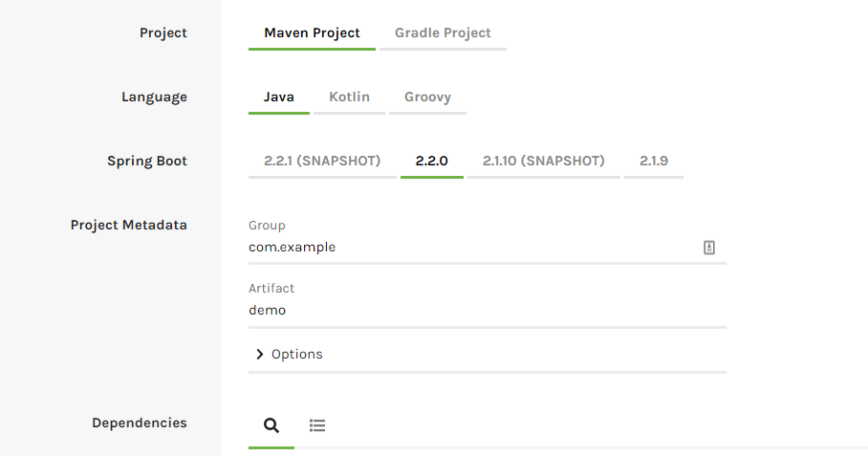
Task: Choose Kotlin as the language
Action: click(x=349, y=98)
